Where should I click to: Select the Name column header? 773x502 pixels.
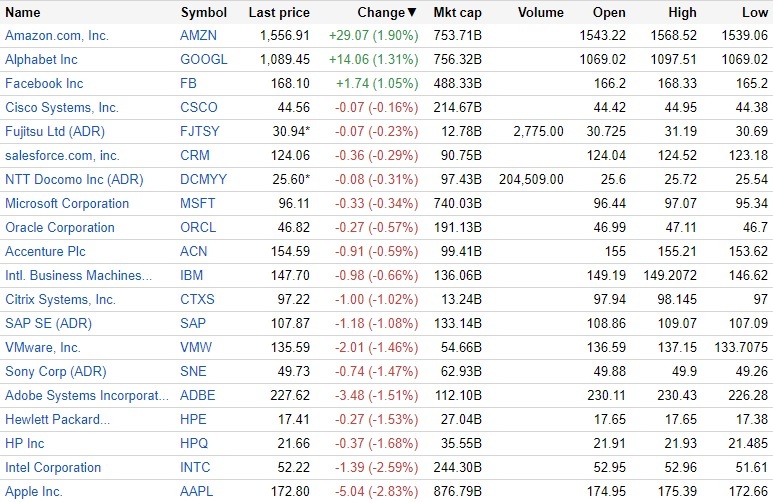pos(23,13)
